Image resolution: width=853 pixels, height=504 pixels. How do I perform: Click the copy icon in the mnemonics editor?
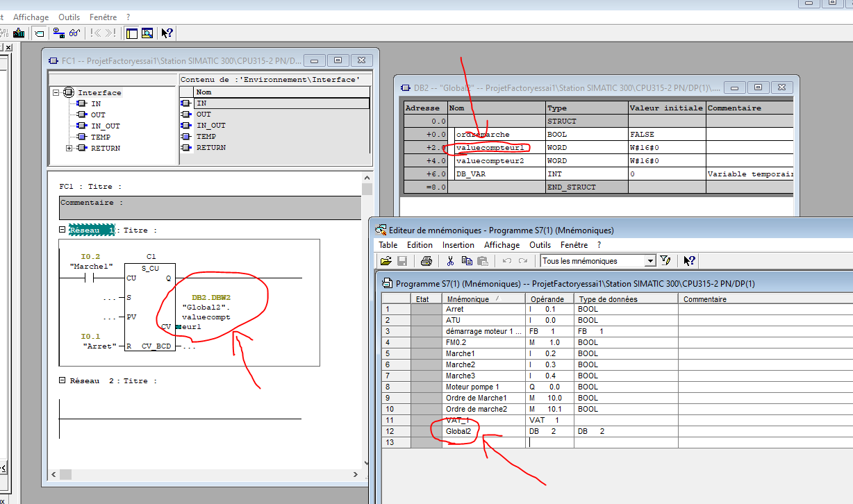[467, 261]
